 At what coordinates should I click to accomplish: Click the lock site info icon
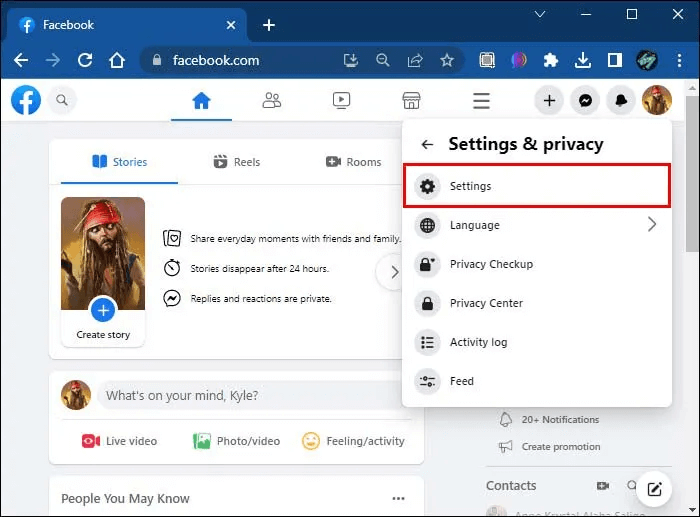coord(157,60)
